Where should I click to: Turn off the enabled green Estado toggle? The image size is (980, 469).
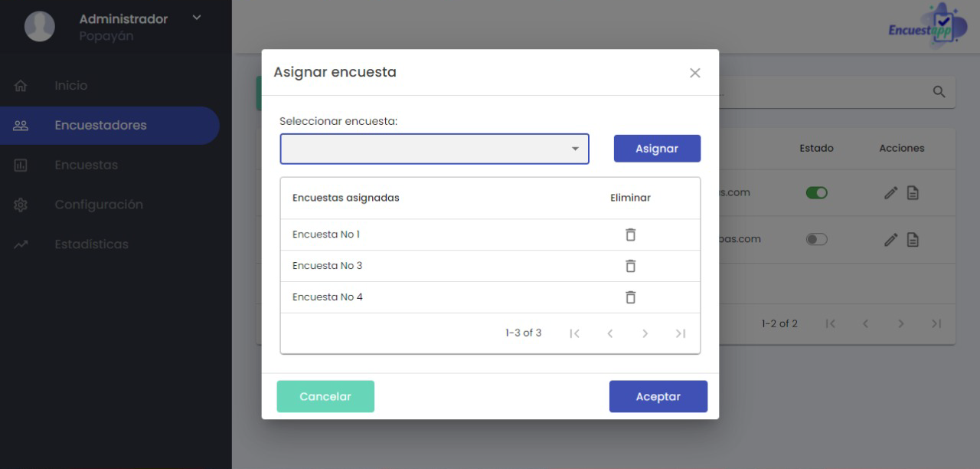[x=816, y=193]
